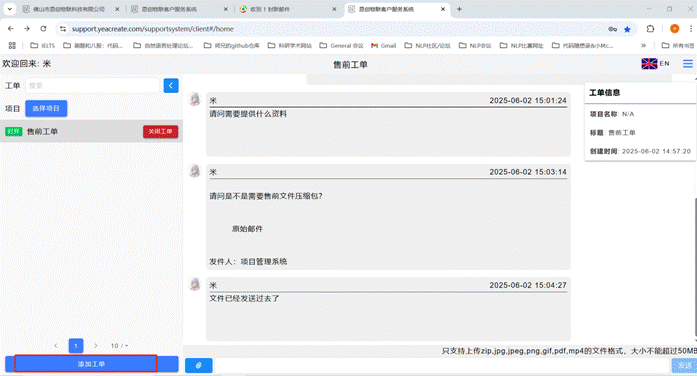Screen dimensions: 697x376
Task: Go to next page in ticket pagination
Action: point(96,345)
